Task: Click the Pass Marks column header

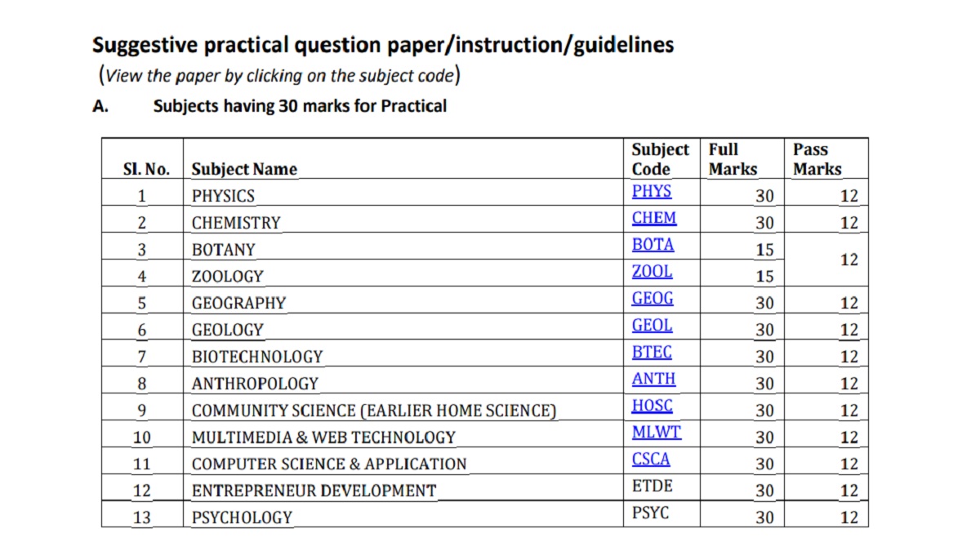Action: (x=817, y=159)
